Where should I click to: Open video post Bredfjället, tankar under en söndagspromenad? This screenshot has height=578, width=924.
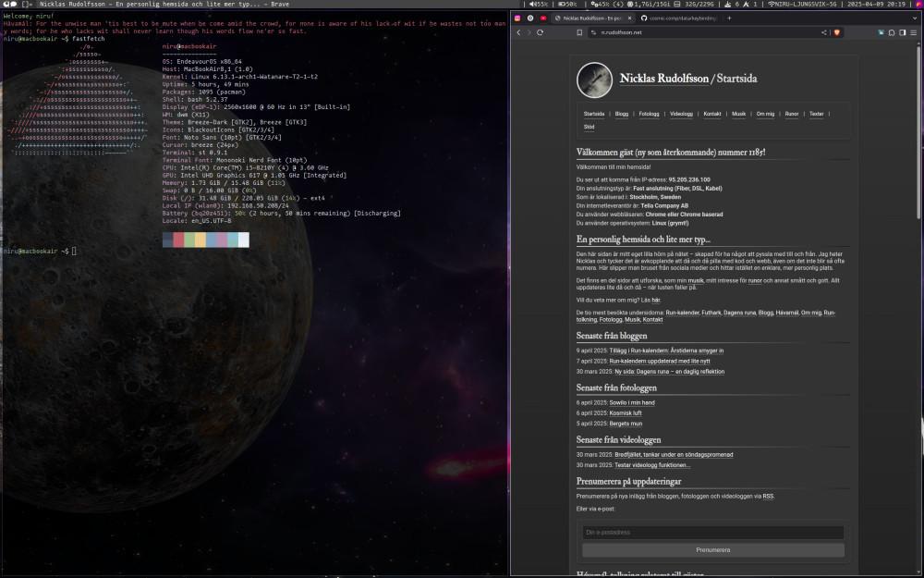(674, 455)
